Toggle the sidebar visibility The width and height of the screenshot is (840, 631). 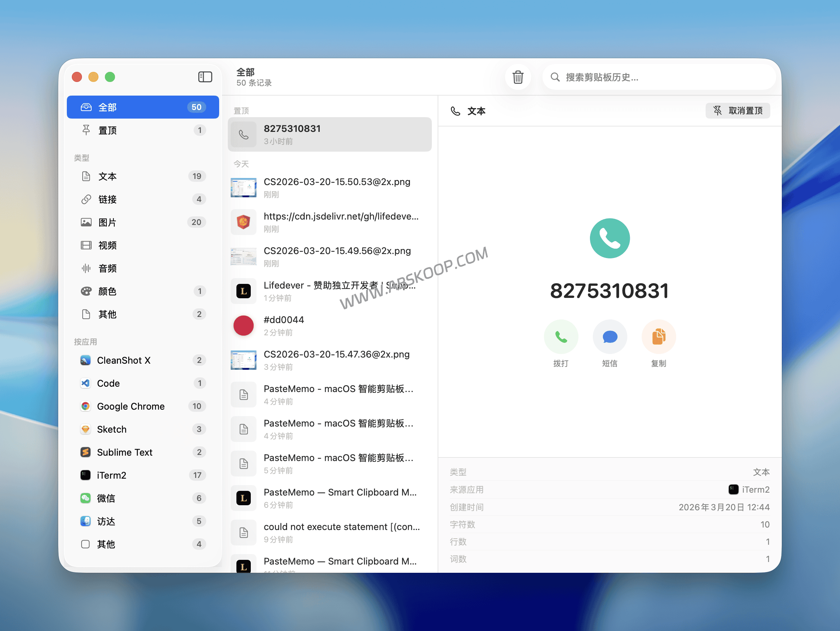click(205, 77)
